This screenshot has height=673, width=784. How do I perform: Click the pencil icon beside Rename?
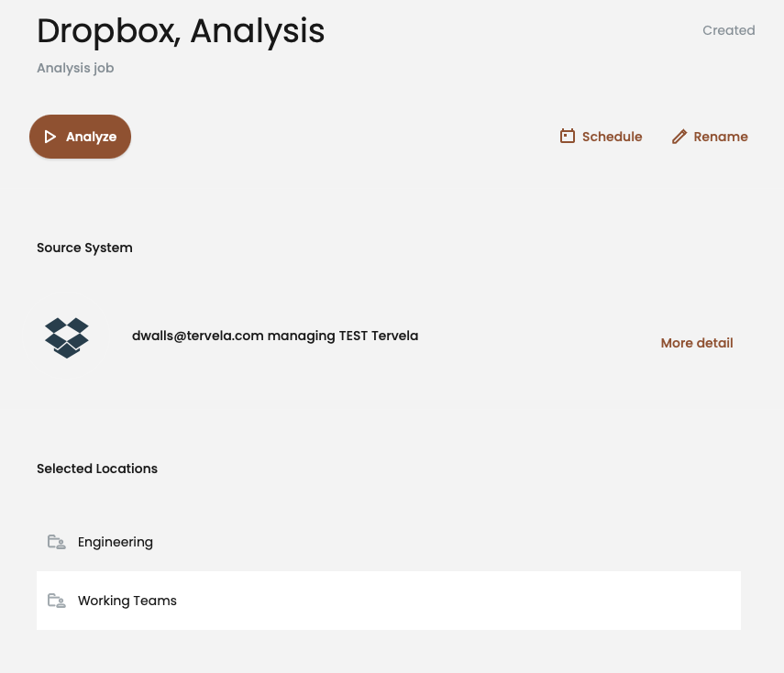679,137
